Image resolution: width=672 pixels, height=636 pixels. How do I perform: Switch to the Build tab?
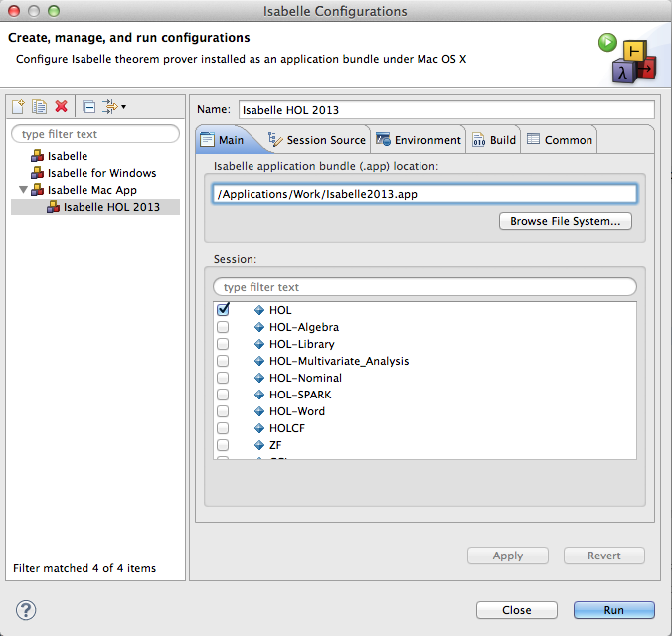tap(494, 140)
